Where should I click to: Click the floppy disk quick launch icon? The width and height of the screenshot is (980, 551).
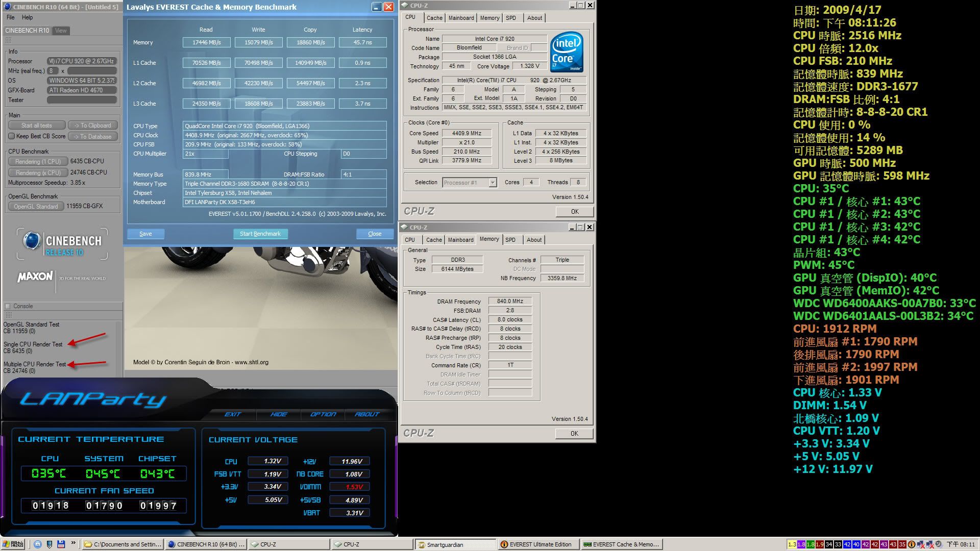pyautogui.click(x=61, y=544)
